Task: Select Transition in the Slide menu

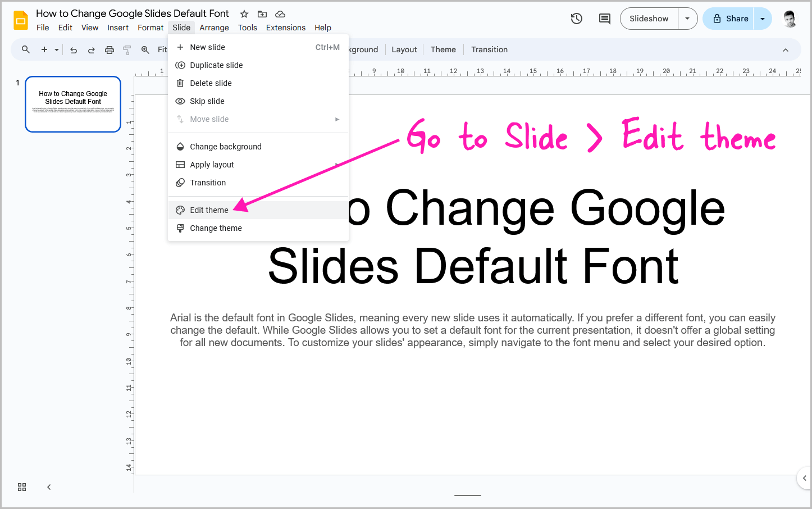Action: tap(258, 183)
